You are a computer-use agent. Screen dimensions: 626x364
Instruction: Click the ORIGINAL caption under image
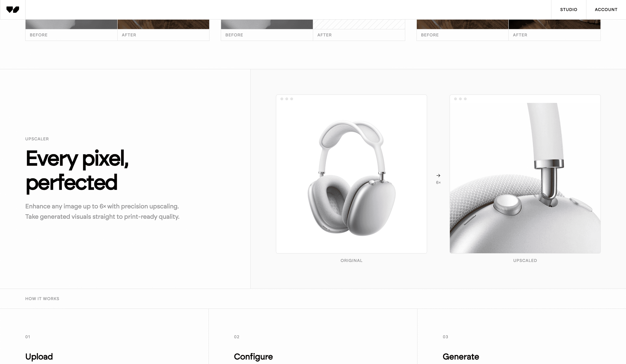(352, 260)
